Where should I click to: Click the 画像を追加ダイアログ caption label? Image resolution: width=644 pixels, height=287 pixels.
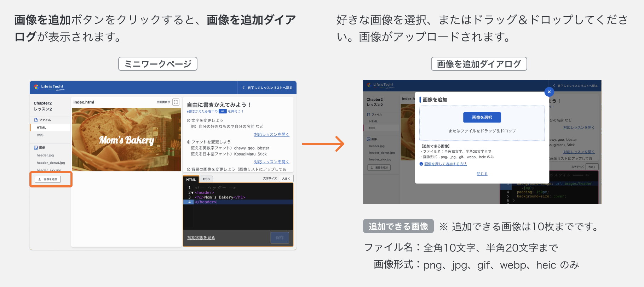click(479, 64)
